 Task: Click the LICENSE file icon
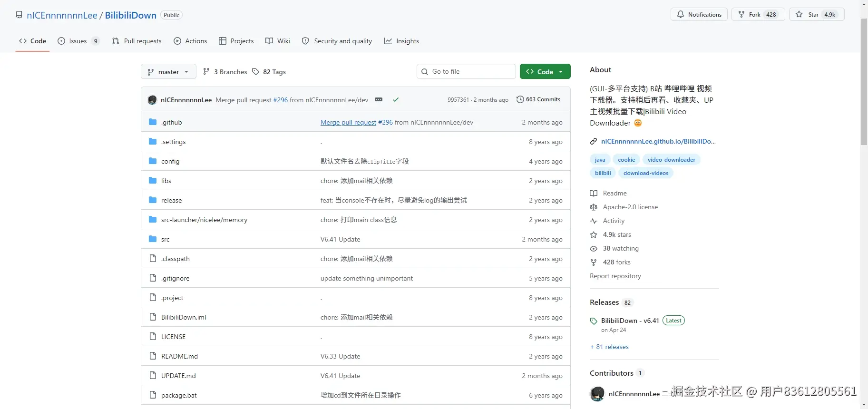coord(153,337)
